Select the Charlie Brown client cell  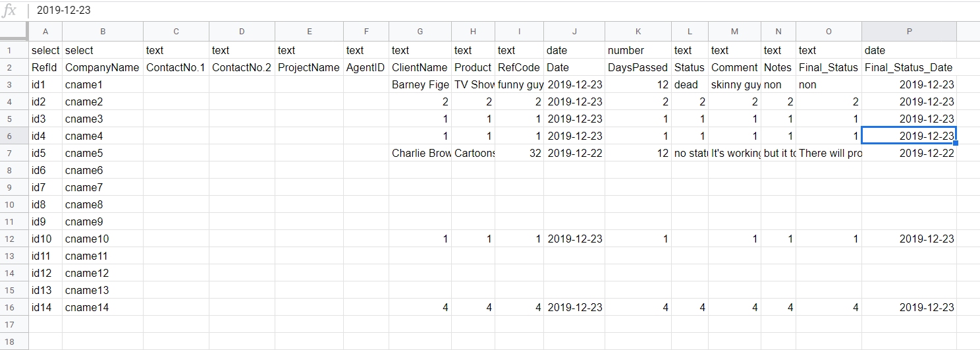pyautogui.click(x=420, y=153)
